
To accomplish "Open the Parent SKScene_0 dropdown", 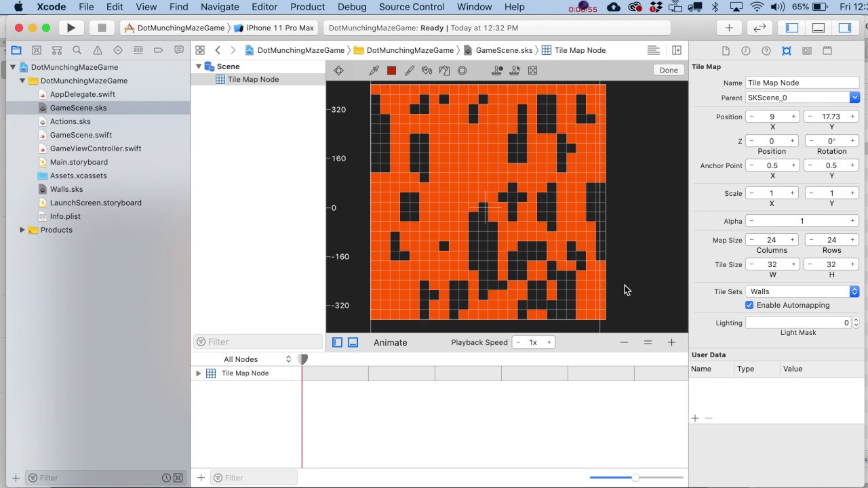I will click(802, 98).
